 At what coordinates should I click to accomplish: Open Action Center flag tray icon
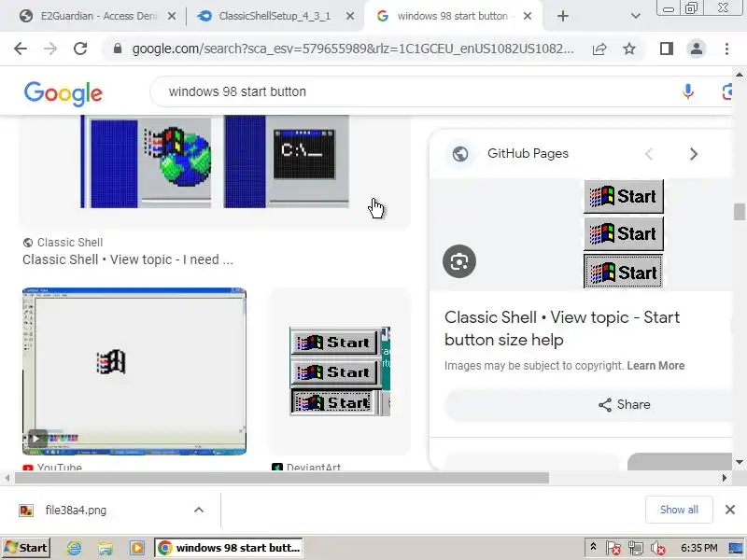[613, 548]
